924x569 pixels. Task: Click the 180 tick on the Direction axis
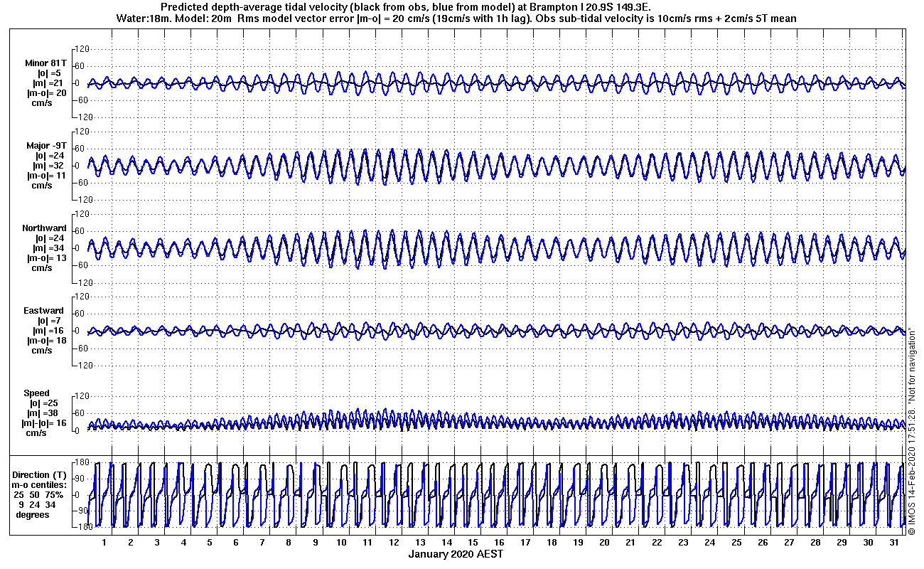click(x=81, y=463)
